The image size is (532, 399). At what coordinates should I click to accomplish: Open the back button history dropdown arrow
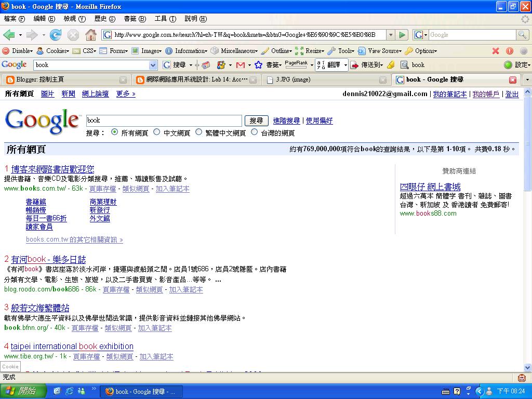[x=20, y=35]
